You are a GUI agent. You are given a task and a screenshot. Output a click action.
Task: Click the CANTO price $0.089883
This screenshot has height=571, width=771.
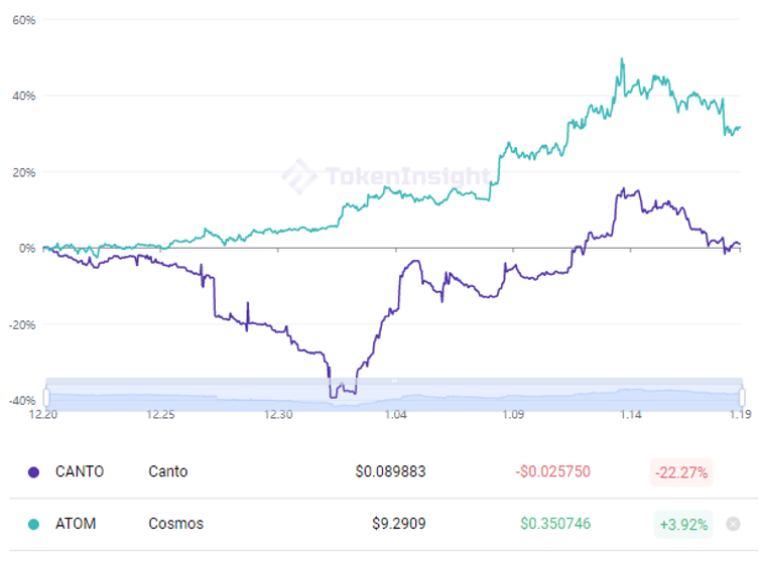[390, 472]
